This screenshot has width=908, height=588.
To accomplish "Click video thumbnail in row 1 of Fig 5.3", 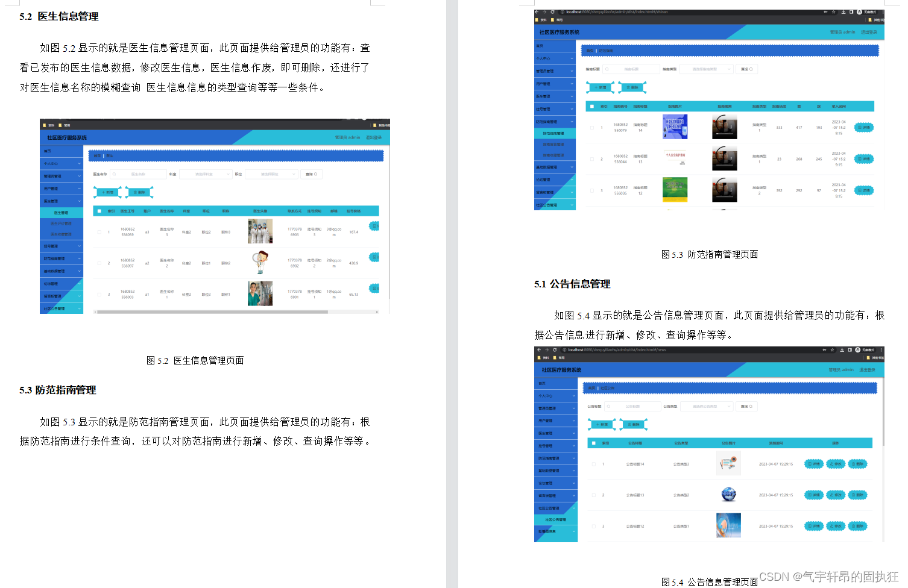I will click(724, 127).
